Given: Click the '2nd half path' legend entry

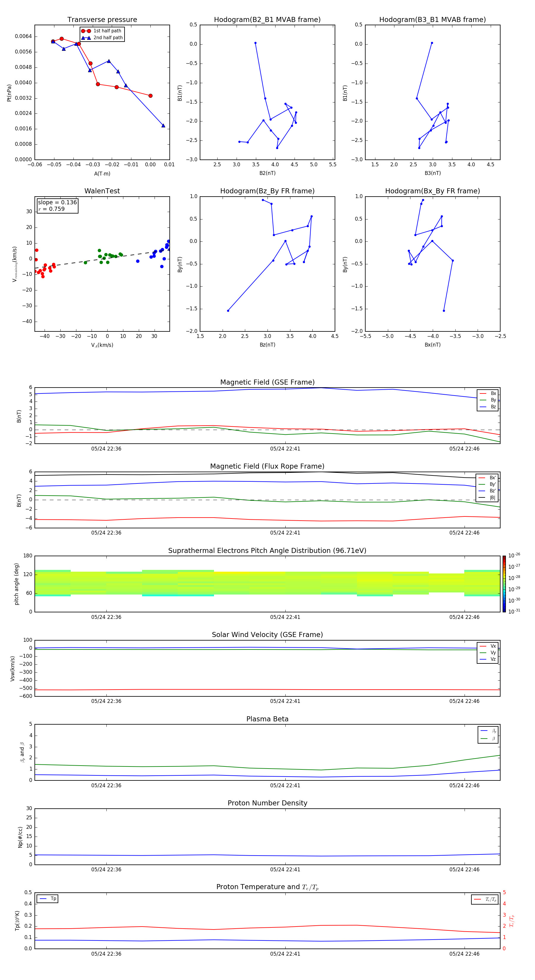Looking at the screenshot, I should point(102,38).
